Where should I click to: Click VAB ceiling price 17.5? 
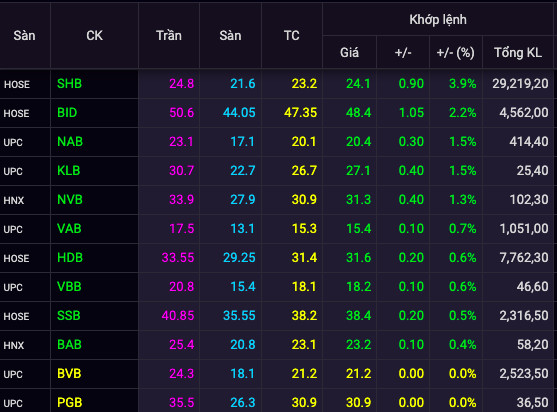click(x=182, y=229)
